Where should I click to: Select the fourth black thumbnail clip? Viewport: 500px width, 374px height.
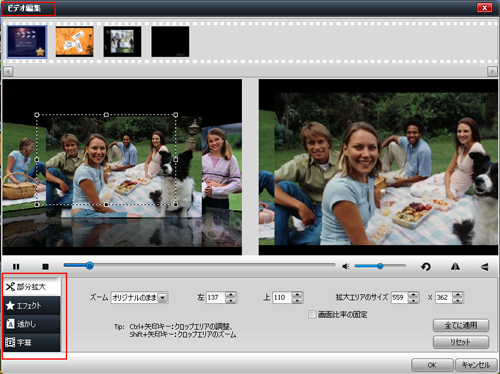click(170, 42)
